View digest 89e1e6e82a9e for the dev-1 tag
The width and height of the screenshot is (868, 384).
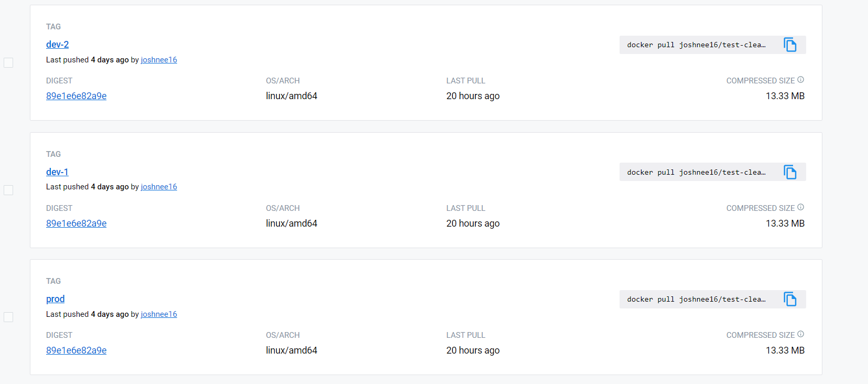coord(76,223)
